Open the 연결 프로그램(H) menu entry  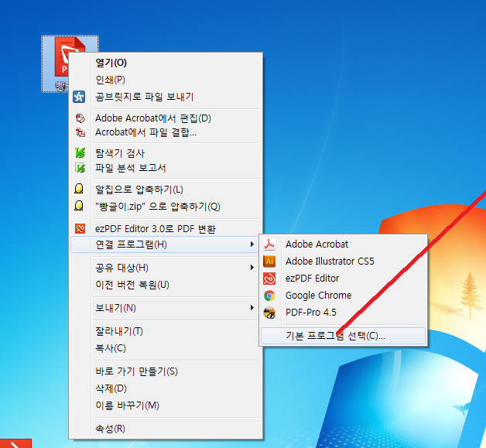tap(164, 245)
